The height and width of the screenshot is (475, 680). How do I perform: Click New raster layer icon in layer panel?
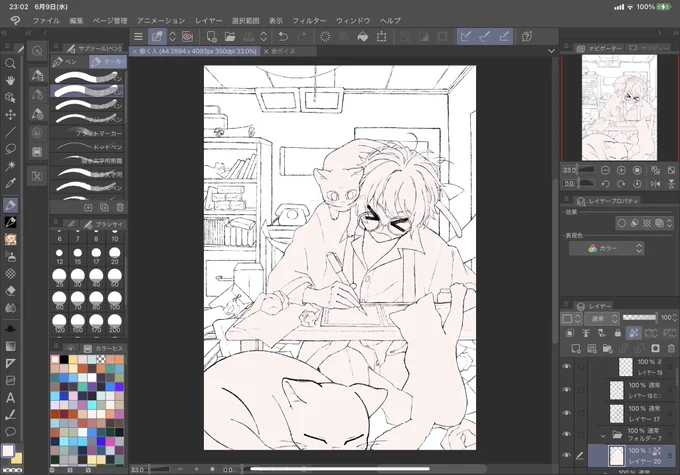(x=576, y=348)
